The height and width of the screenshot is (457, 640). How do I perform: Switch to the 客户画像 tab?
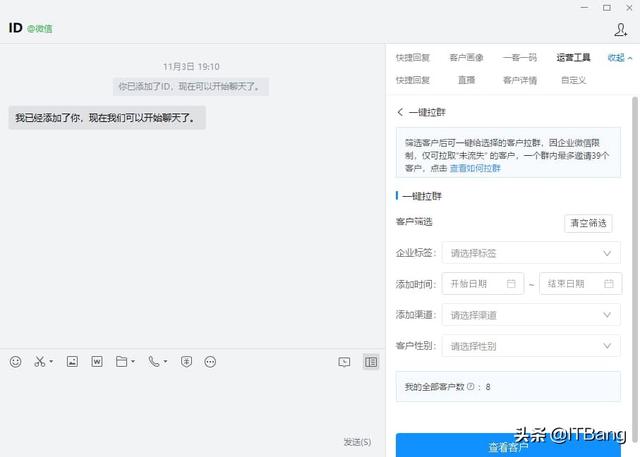(466, 58)
